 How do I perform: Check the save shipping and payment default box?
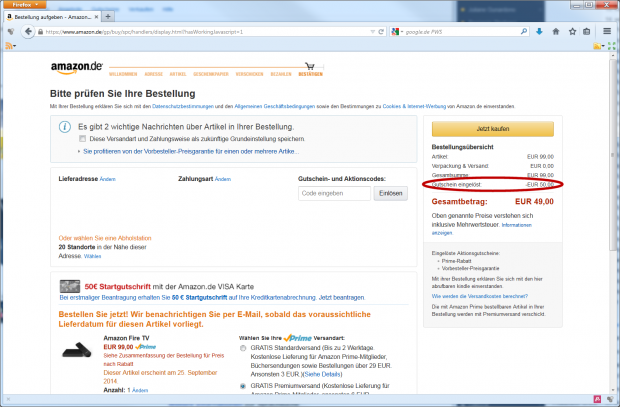(x=82, y=139)
